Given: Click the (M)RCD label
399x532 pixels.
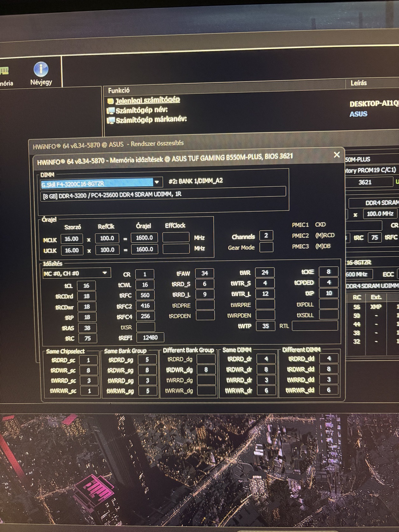Looking at the screenshot, I should coord(325,235).
